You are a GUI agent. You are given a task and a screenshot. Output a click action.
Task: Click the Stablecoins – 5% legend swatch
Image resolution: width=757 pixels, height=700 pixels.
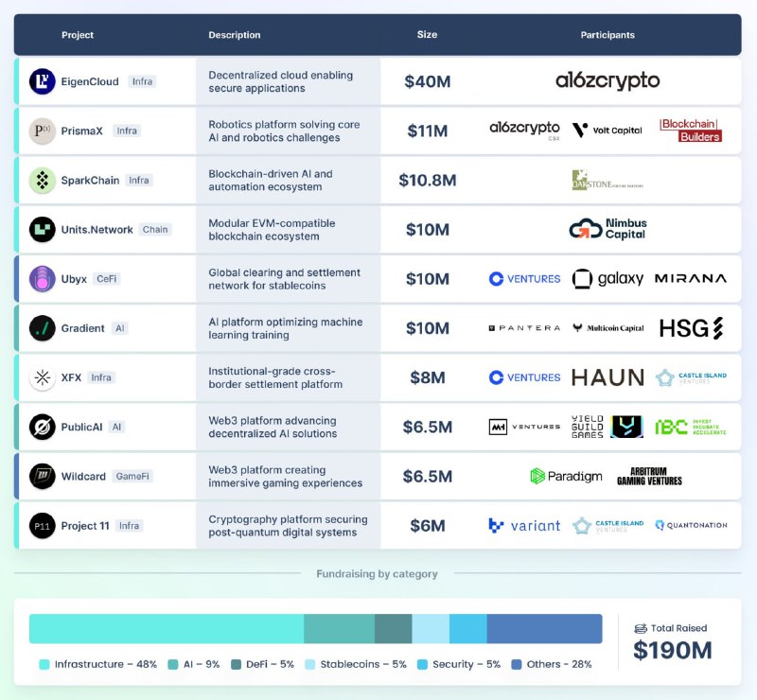pyautogui.click(x=310, y=664)
